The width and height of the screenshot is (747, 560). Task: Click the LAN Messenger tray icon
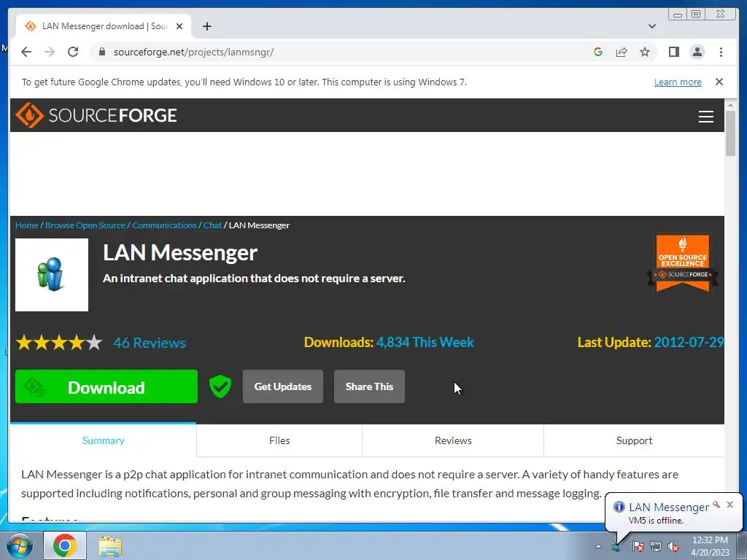616,547
